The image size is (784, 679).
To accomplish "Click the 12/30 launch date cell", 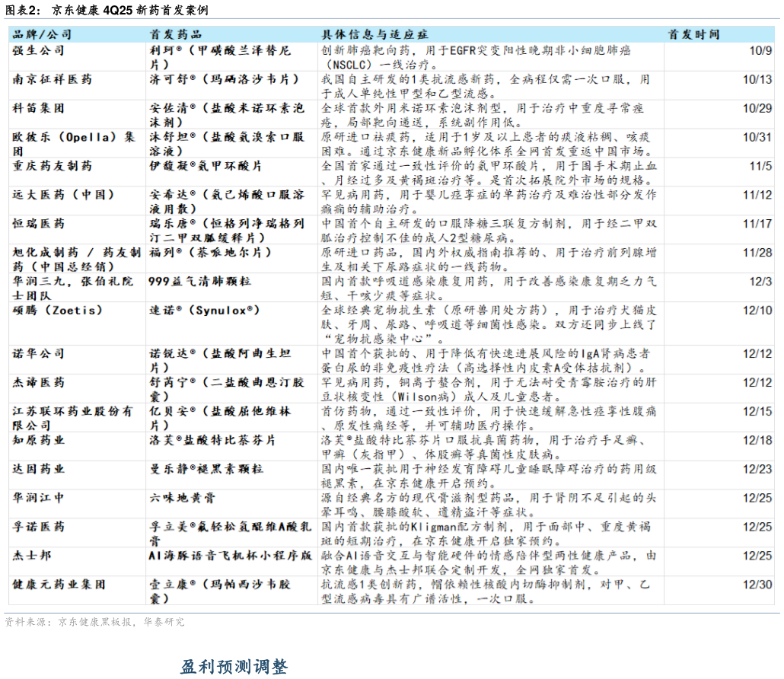I will (x=757, y=585).
